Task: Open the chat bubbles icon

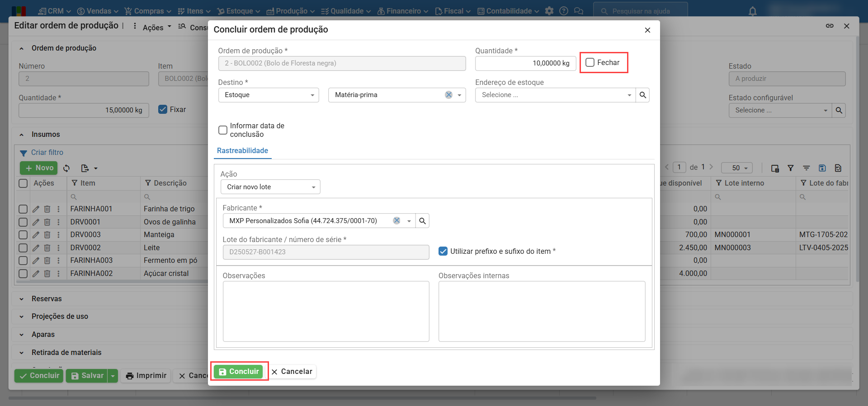Action: click(x=578, y=11)
